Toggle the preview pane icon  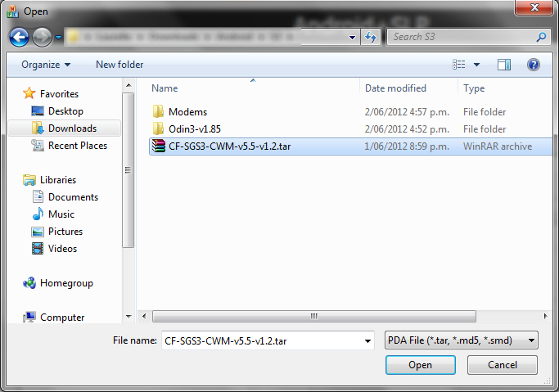pos(504,65)
